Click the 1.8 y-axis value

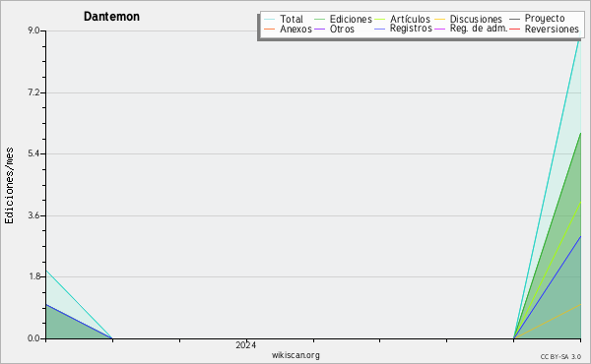click(x=33, y=276)
